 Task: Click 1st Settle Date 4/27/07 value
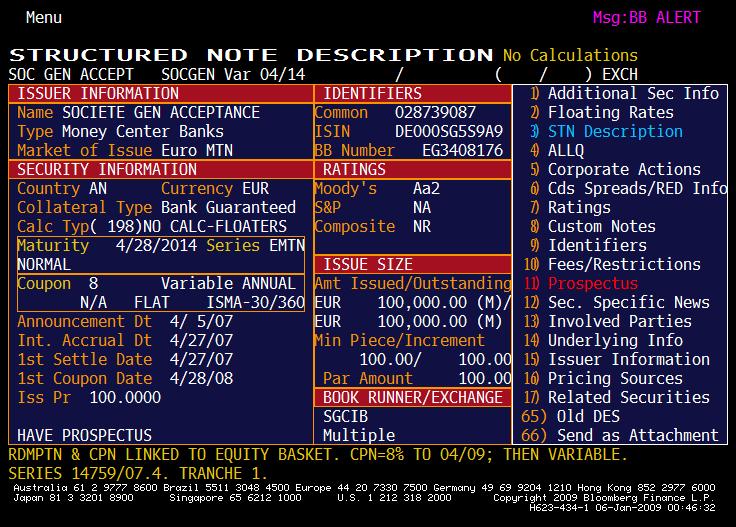click(x=201, y=359)
